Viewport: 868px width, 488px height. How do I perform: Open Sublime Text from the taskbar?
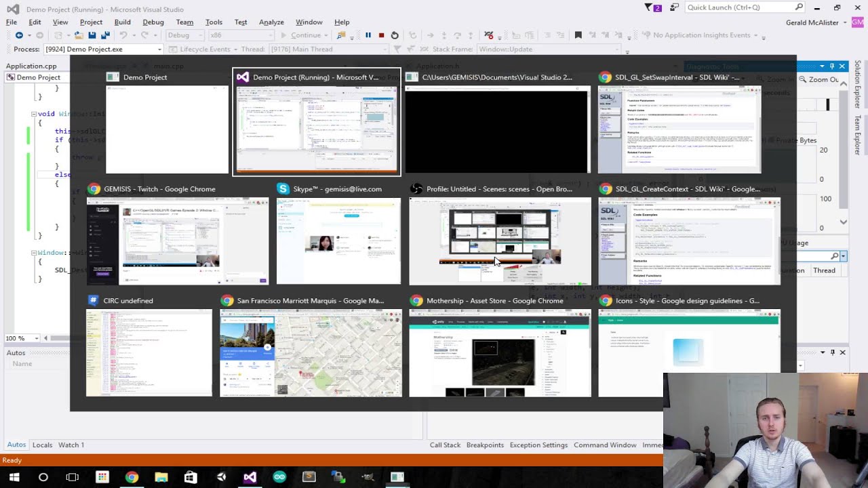(309, 477)
